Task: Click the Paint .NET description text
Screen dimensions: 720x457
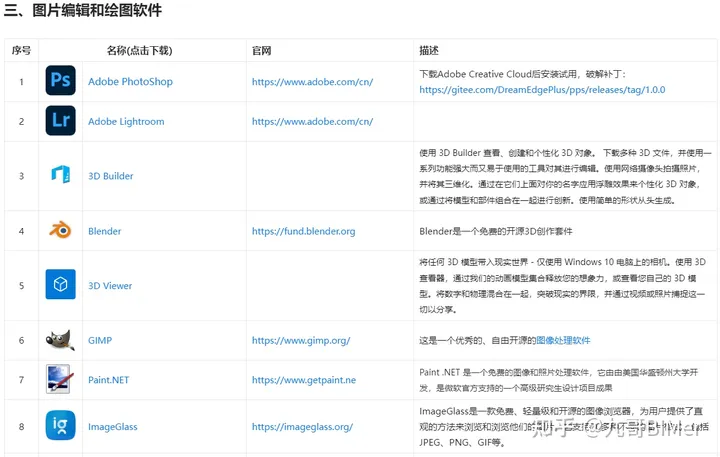Action: [559, 380]
